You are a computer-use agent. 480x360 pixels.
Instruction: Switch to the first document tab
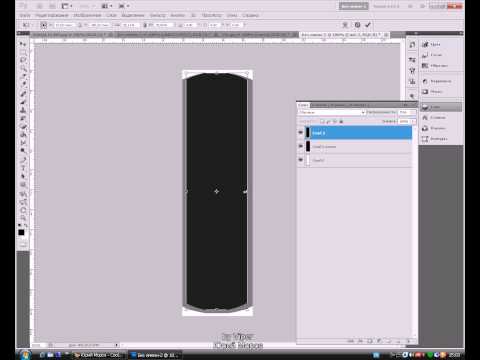(71, 35)
